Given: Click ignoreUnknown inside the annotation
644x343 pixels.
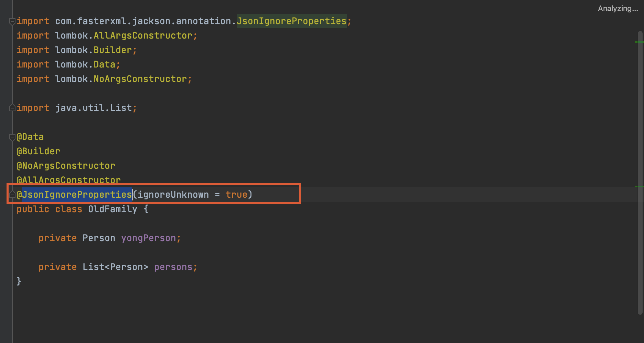Looking at the screenshot, I should 173,195.
